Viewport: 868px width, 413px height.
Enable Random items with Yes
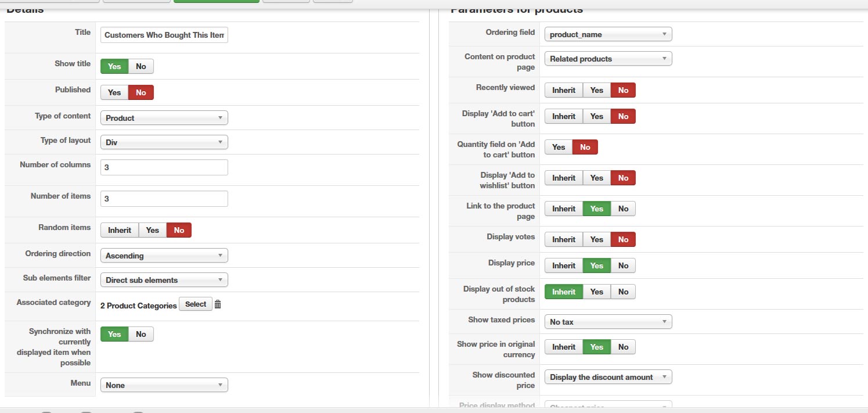coord(153,230)
